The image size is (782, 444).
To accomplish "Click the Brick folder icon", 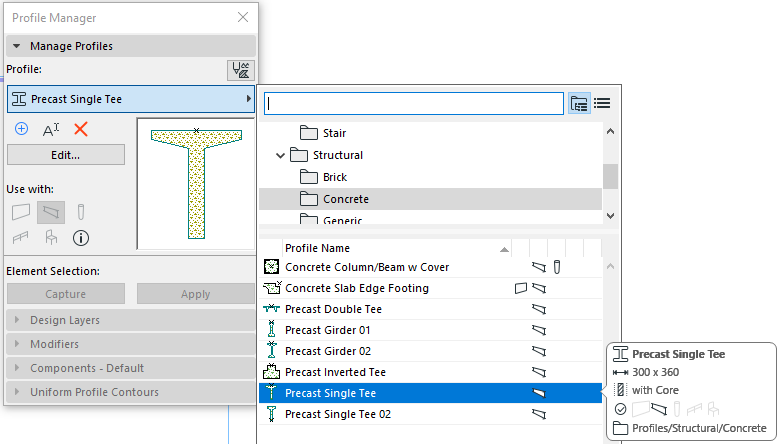I will pos(309,177).
